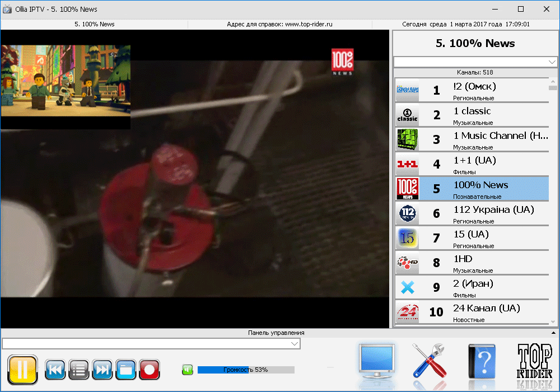Click the blue X logo of channel 9
Image resolution: width=560 pixels, height=392 pixels.
[408, 287]
